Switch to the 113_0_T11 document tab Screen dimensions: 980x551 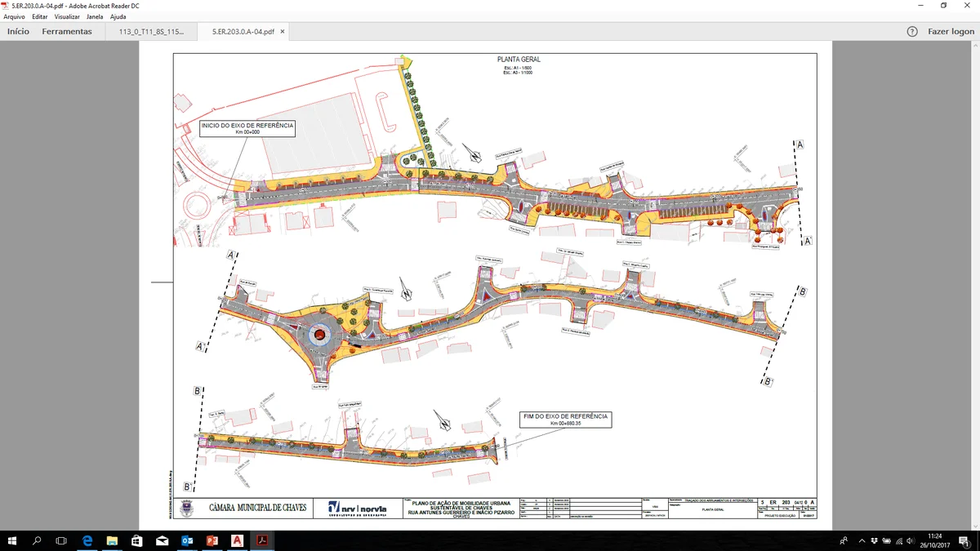(x=150, y=32)
